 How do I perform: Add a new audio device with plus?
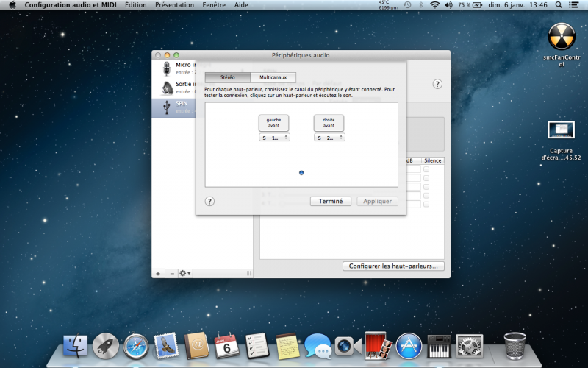158,273
